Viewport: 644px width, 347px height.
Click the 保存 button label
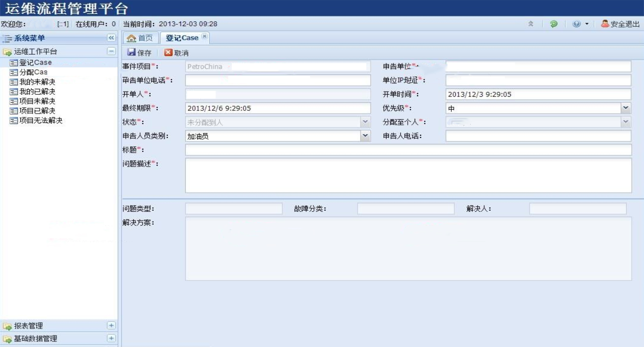click(x=145, y=53)
